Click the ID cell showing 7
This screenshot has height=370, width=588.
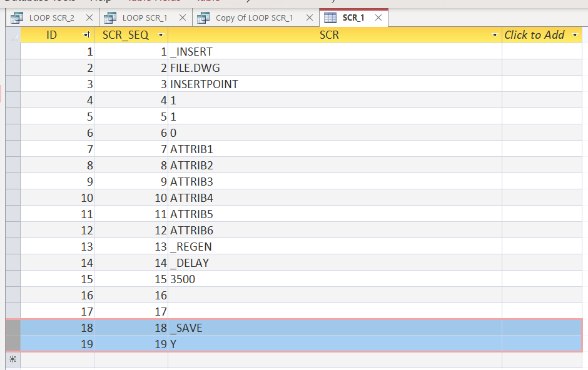point(57,149)
